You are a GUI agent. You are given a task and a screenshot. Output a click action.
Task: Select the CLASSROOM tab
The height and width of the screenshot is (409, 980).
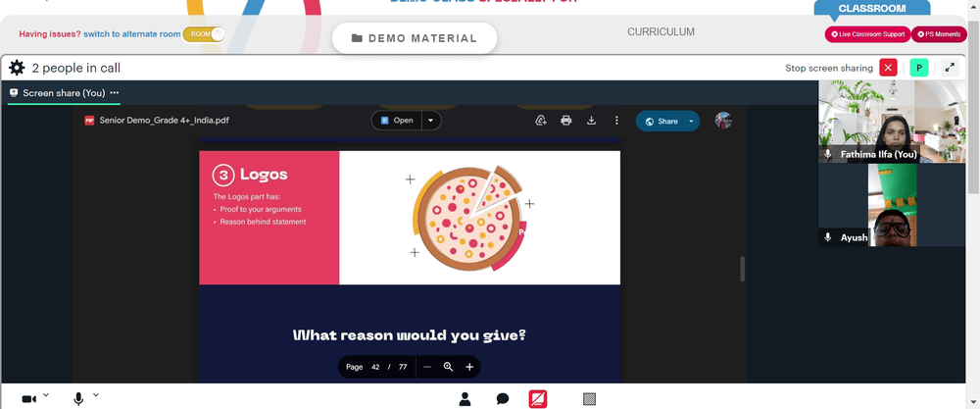click(x=872, y=8)
